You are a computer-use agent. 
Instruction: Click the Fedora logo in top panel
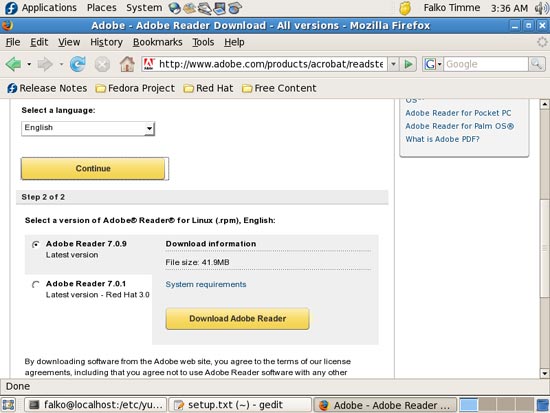point(11,8)
